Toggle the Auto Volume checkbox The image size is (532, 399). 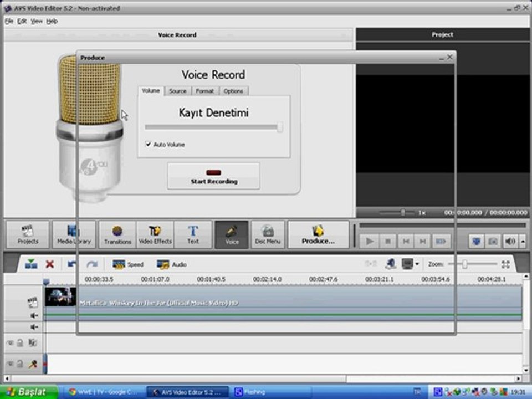[x=149, y=144]
